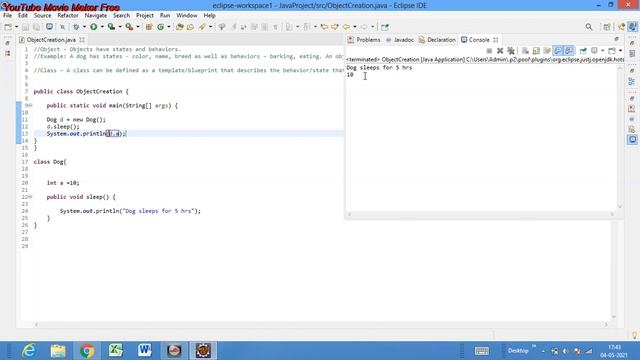This screenshot has height=360, width=640.
Task: Click the Pin Editor toolbar icon
Action: (x=384, y=27)
